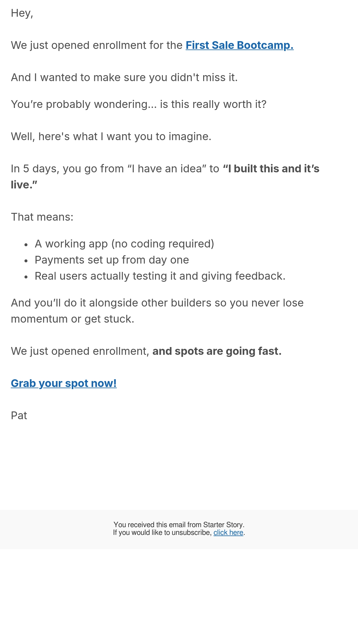Screen dimensions: 358x644
Task: Click the 'alongside other builders' paragraph
Action: point(157,311)
